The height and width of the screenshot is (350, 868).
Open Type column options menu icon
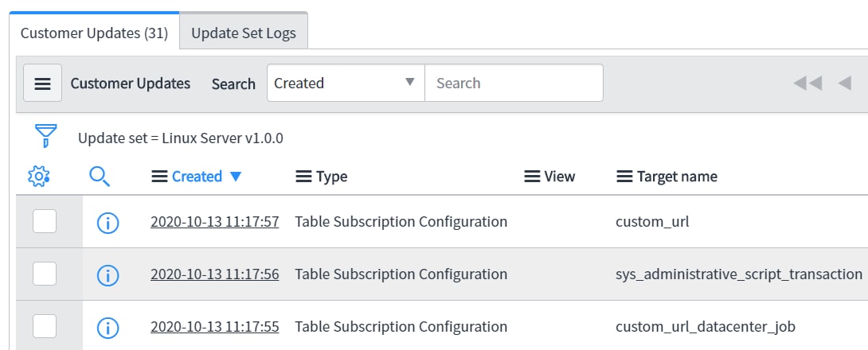tap(304, 177)
